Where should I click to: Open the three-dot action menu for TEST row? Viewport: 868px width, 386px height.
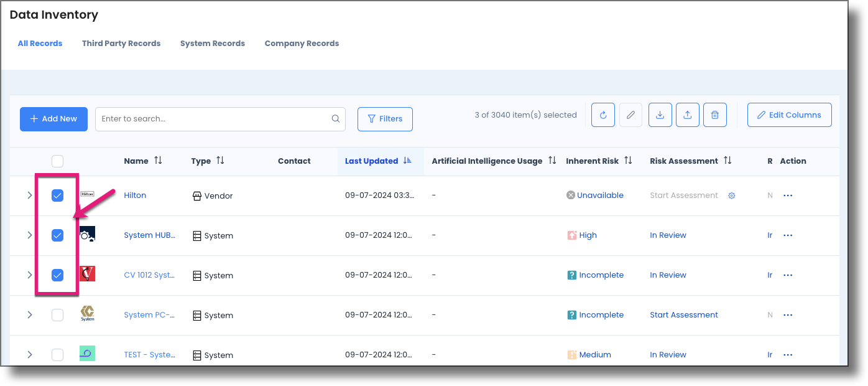[788, 355]
